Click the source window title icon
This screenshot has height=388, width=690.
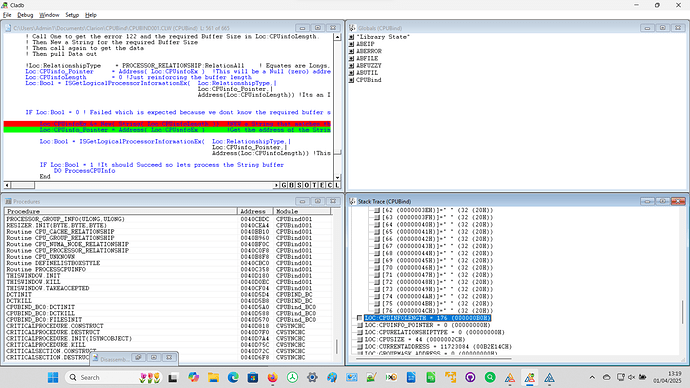pos(8,28)
